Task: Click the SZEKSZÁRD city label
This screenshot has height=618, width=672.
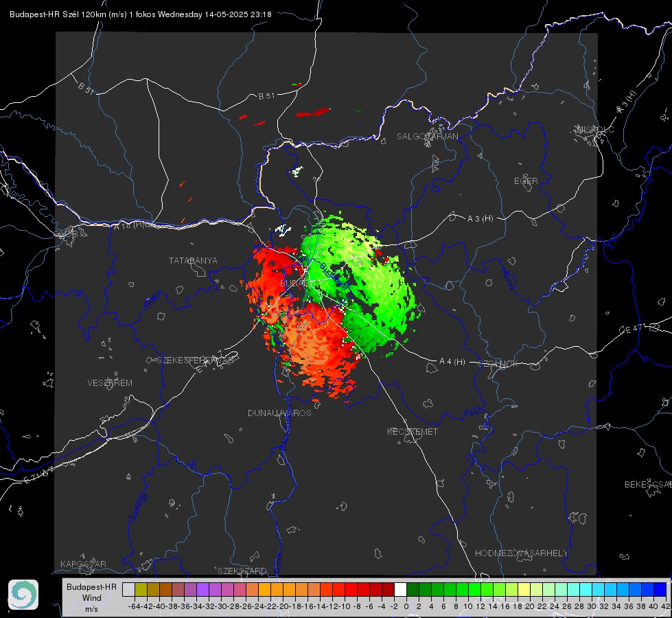Action: (x=242, y=571)
